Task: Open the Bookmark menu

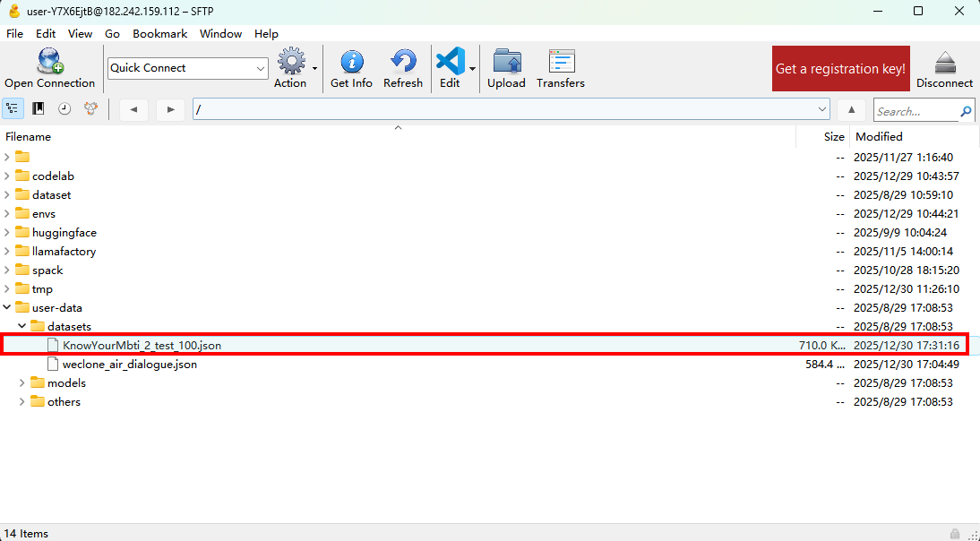Action: [x=159, y=33]
